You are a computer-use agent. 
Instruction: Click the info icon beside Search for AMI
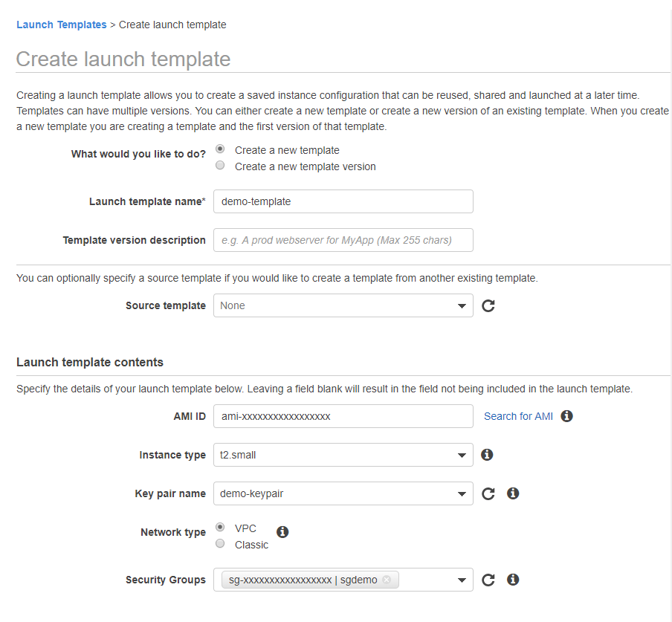point(566,416)
